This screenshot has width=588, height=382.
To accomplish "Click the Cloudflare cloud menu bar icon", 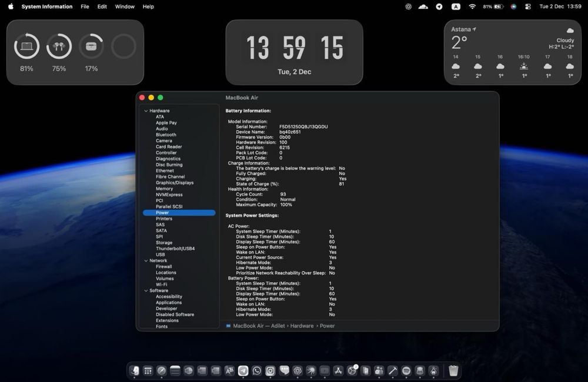I will 423,6.
